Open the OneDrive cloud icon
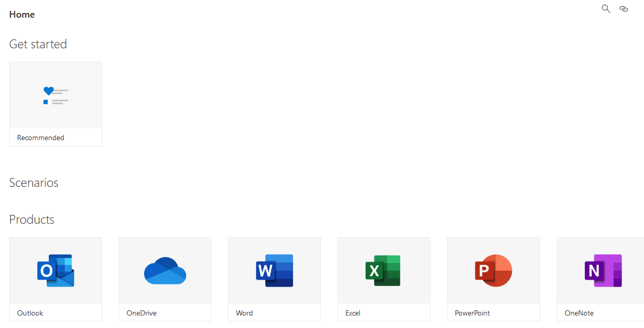The width and height of the screenshot is (644, 328). coord(165,270)
